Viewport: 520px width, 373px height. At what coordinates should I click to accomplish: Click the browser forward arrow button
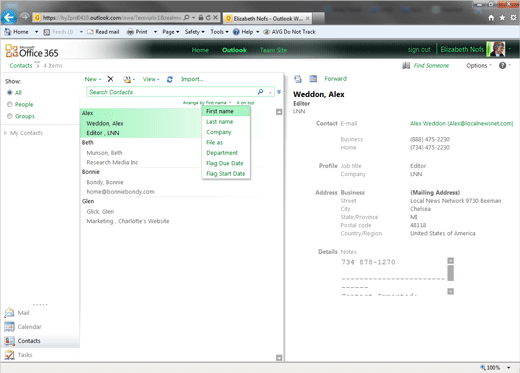(x=24, y=17)
